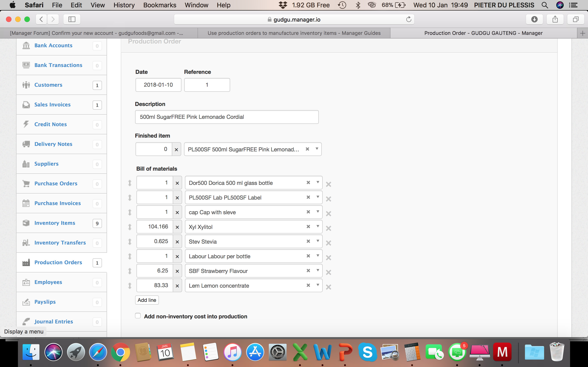Click the Add line button
This screenshot has width=588, height=367.
coord(147,300)
